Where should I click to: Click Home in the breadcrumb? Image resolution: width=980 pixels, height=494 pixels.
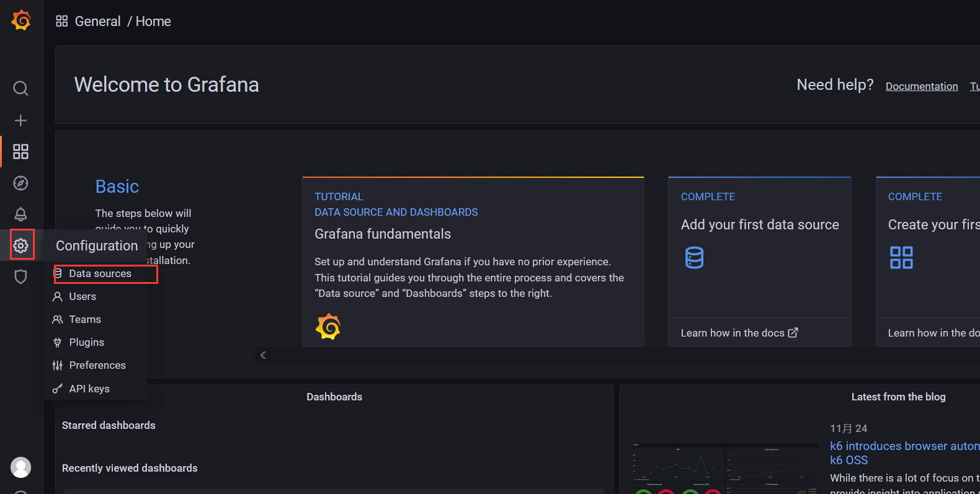(153, 21)
